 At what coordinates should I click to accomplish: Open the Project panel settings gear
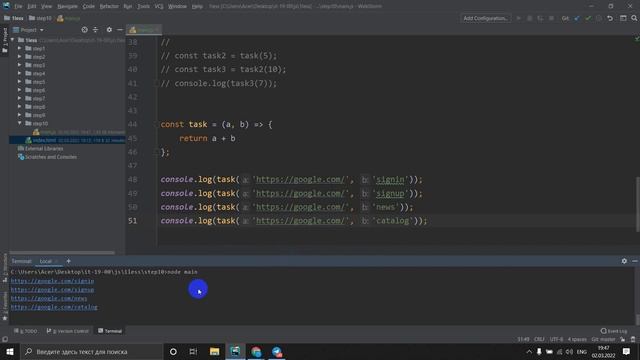click(x=109, y=30)
